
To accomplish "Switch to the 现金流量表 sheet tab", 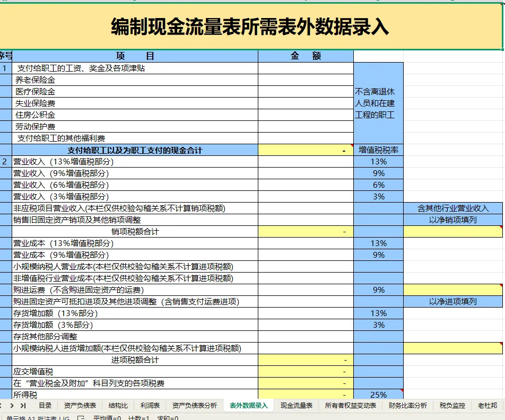I will coord(297,406).
